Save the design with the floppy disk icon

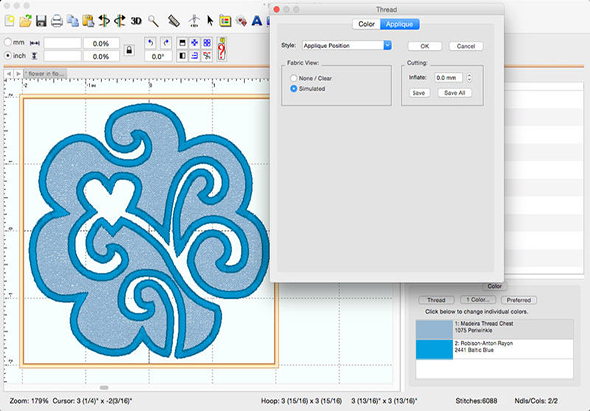pos(41,21)
